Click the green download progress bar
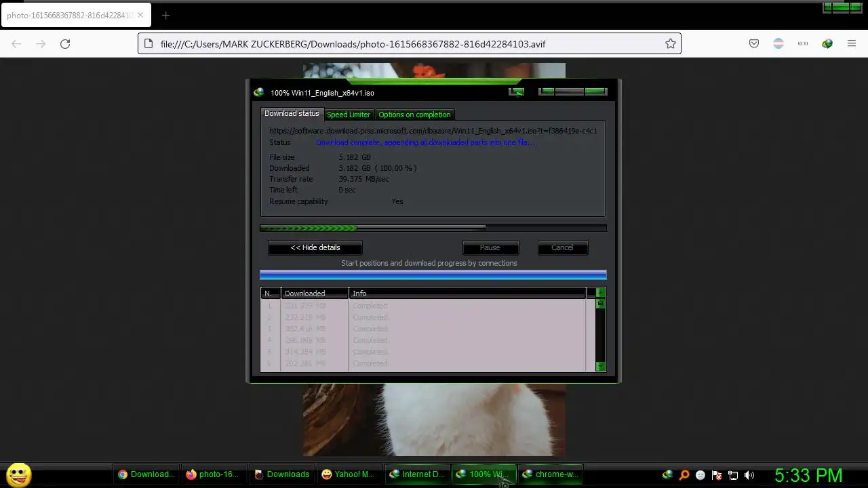Image resolution: width=868 pixels, height=488 pixels. [x=433, y=228]
